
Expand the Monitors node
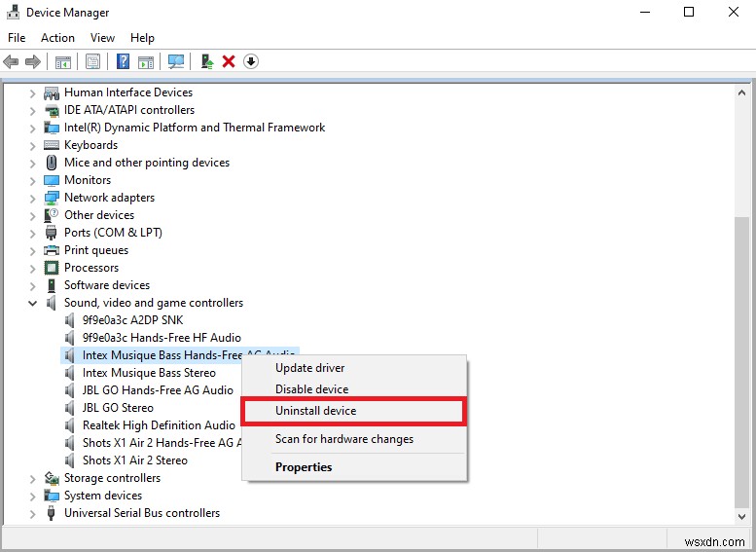[x=32, y=181]
